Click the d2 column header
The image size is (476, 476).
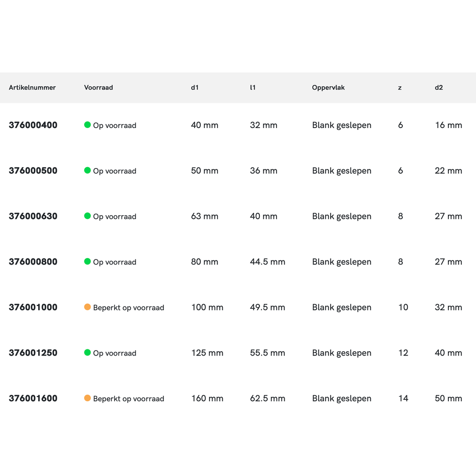point(439,88)
